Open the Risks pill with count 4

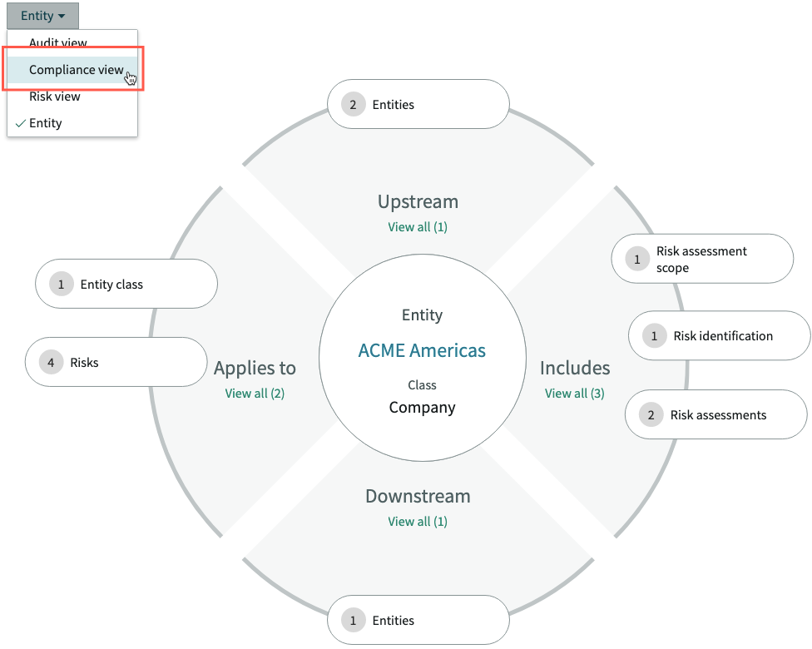pyautogui.click(x=116, y=362)
